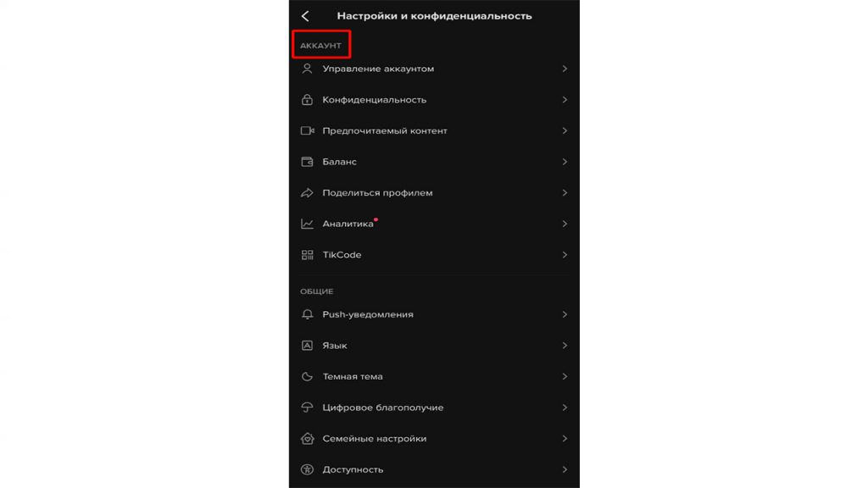Click the lock icon beside Конфиденциальность

[x=307, y=100]
